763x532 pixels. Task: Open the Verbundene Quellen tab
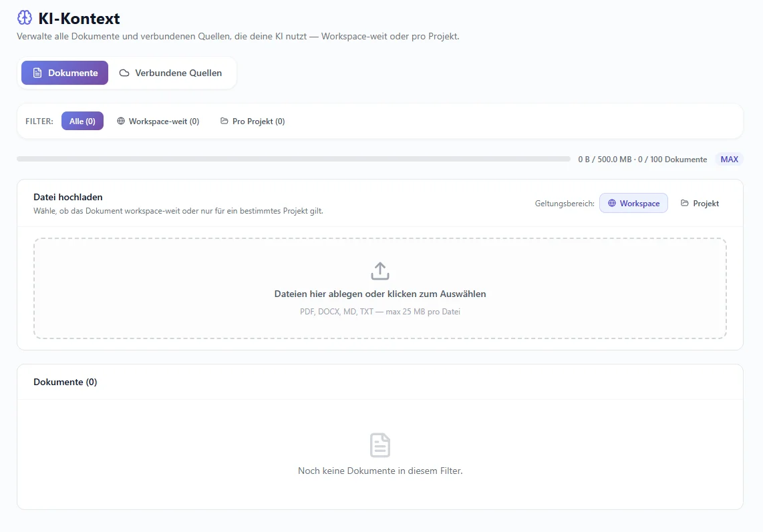pos(171,73)
